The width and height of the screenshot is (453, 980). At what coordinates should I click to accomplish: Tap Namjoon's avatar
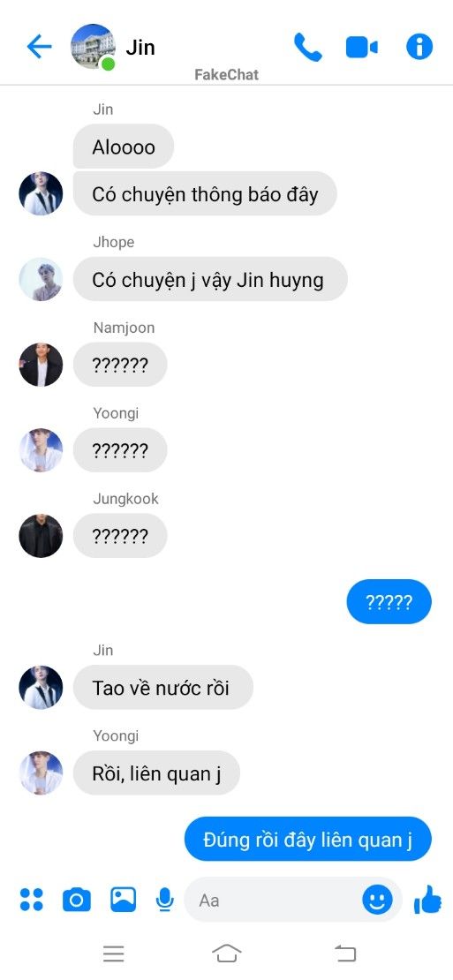41,365
